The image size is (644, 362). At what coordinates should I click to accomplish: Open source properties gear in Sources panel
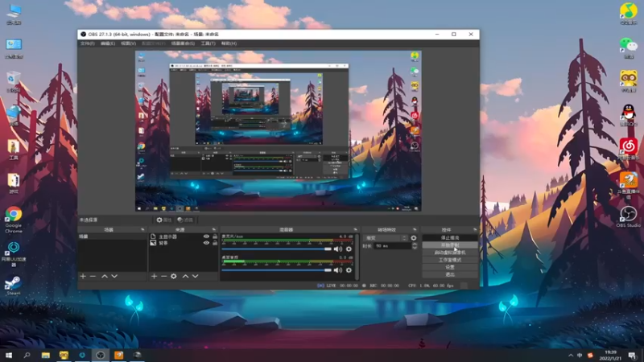pyautogui.click(x=174, y=276)
